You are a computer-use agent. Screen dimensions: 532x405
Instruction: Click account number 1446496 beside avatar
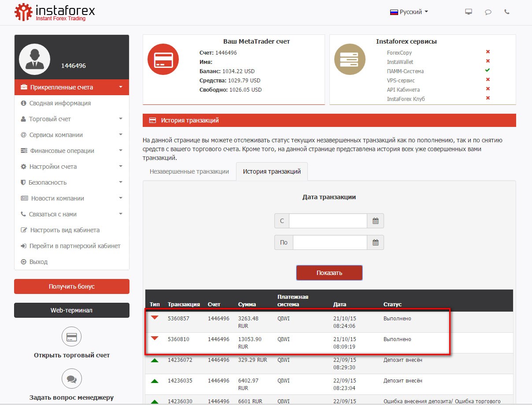click(73, 66)
